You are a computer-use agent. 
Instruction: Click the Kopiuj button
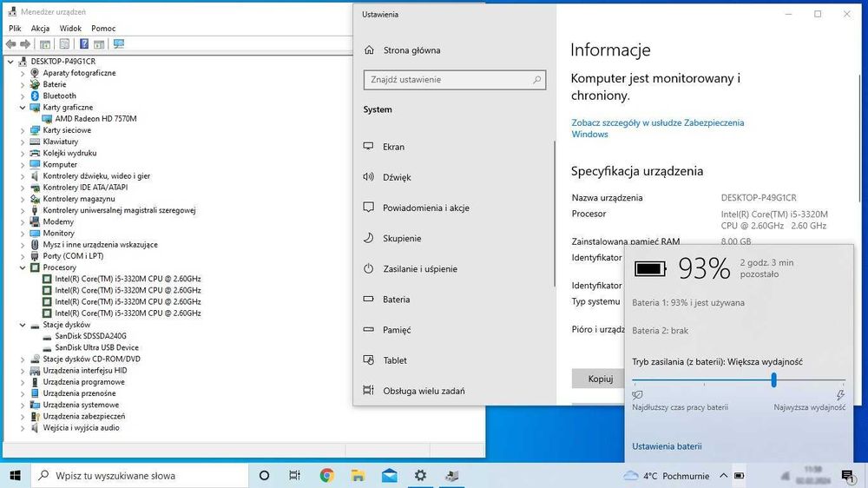[x=600, y=379]
